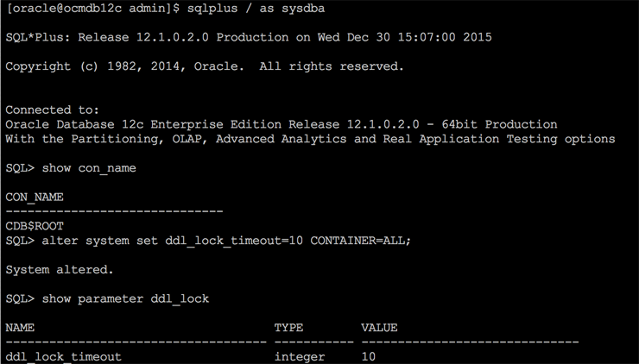This screenshot has height=364, width=639.
Task: Click the 'integer' type value
Action: click(x=300, y=356)
